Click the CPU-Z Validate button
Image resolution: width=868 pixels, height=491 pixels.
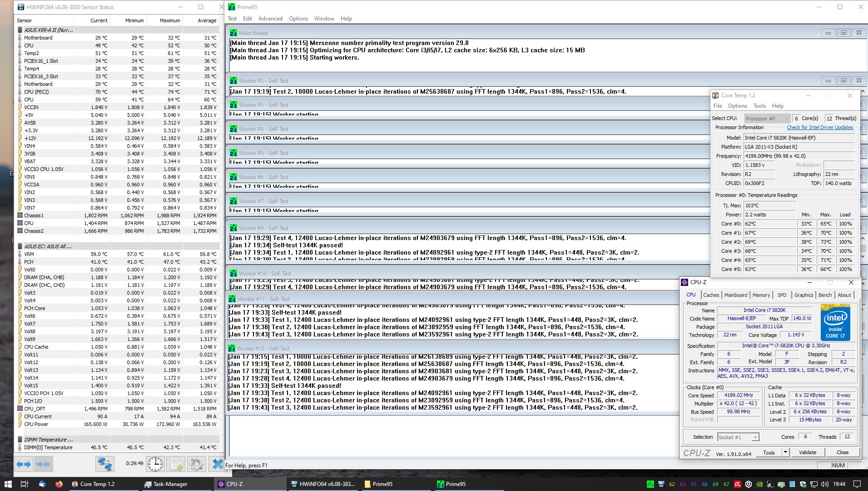[x=808, y=452]
